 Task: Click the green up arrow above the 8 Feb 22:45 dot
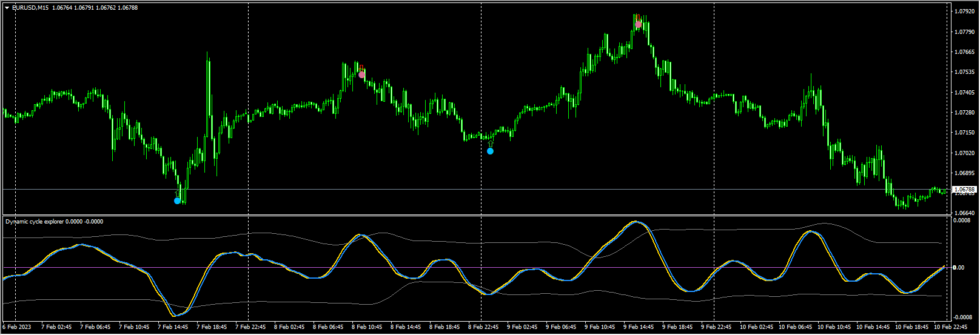coord(490,144)
